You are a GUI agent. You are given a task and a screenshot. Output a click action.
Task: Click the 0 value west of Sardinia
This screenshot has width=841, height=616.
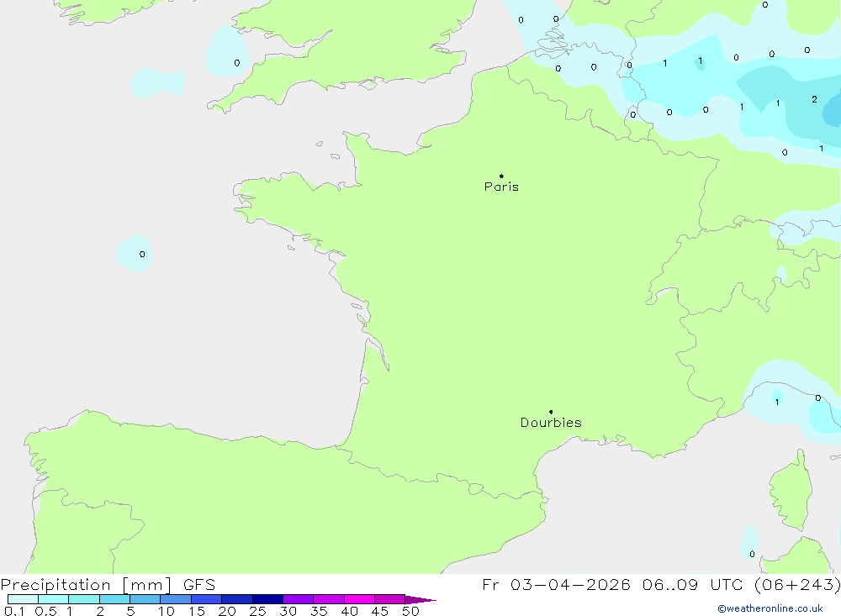[x=752, y=554]
